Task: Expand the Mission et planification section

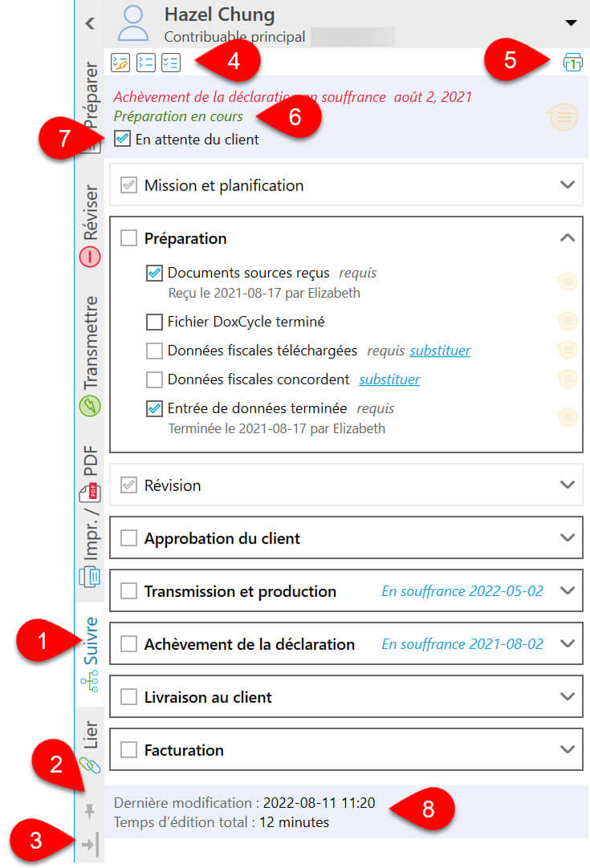Action: click(x=568, y=185)
